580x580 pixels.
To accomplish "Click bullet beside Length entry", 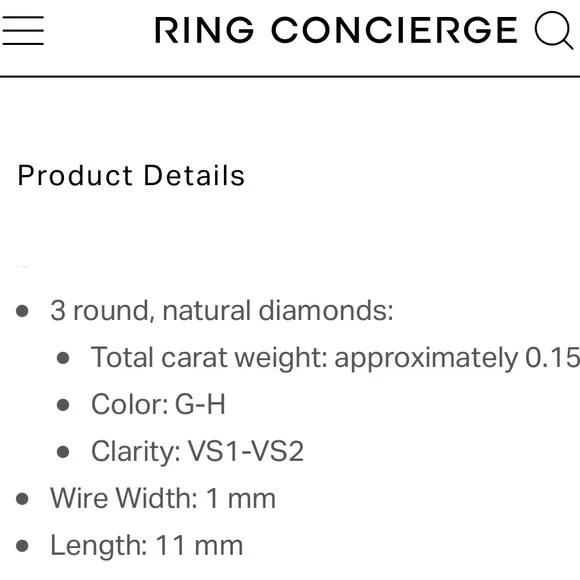I will click(x=22, y=546).
